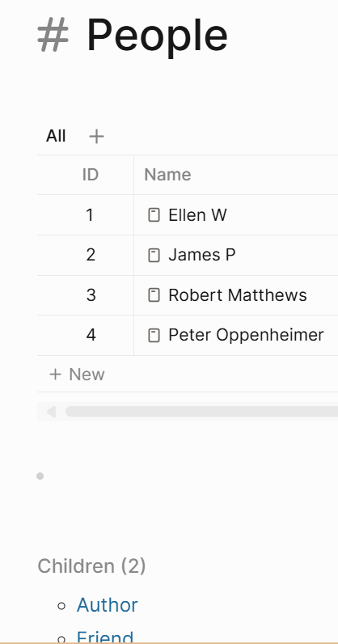Click the Children (2) section heading

point(91,566)
